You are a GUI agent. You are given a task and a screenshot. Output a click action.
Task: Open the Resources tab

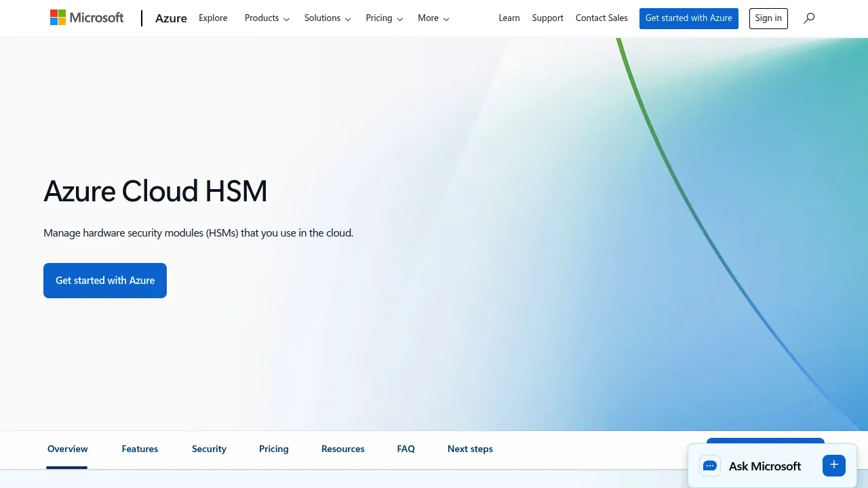(x=343, y=449)
